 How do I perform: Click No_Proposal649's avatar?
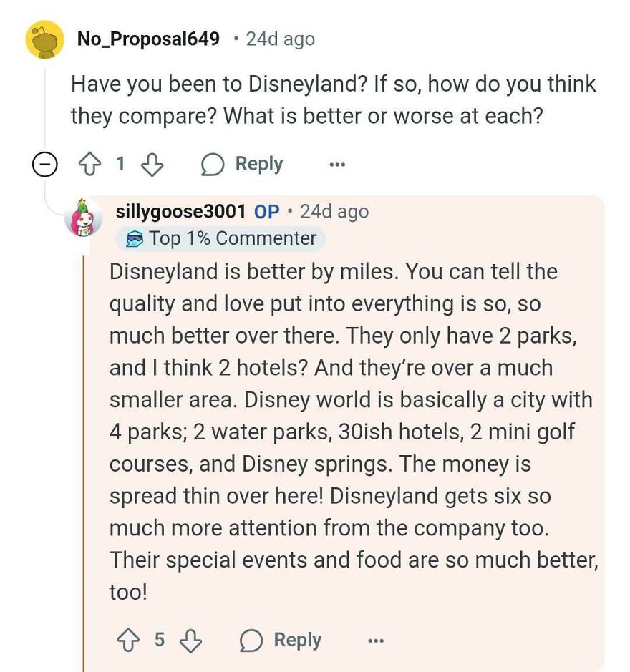[x=44, y=39]
